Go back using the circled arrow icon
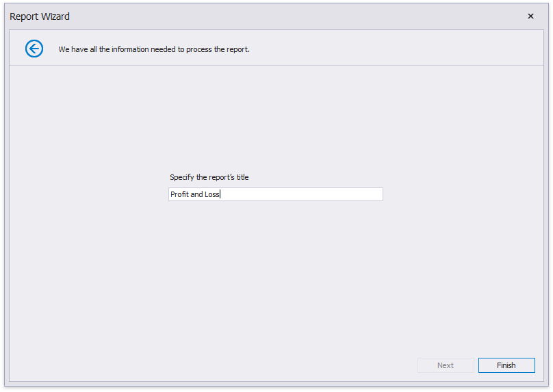Image resolution: width=553 pixels, height=392 pixels. [x=34, y=49]
